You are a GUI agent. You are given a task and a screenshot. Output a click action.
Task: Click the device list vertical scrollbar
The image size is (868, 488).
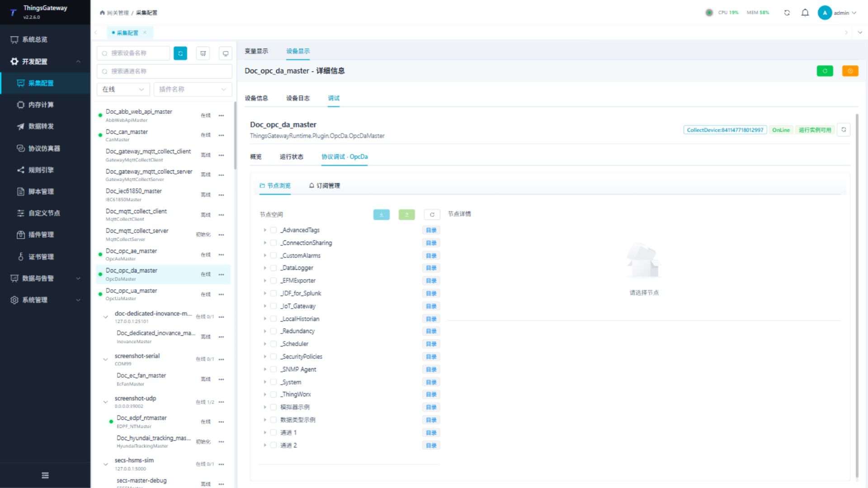pyautogui.click(x=235, y=136)
